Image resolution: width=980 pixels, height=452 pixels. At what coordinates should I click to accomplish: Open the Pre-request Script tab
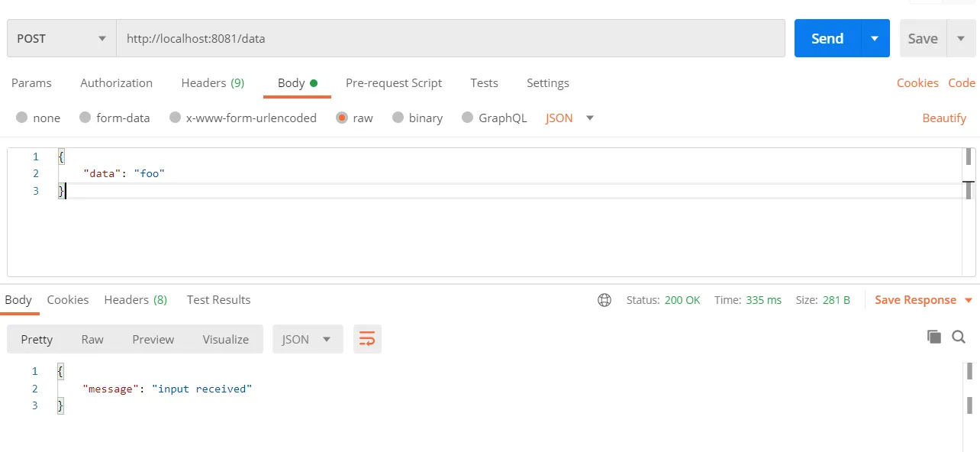[394, 82]
